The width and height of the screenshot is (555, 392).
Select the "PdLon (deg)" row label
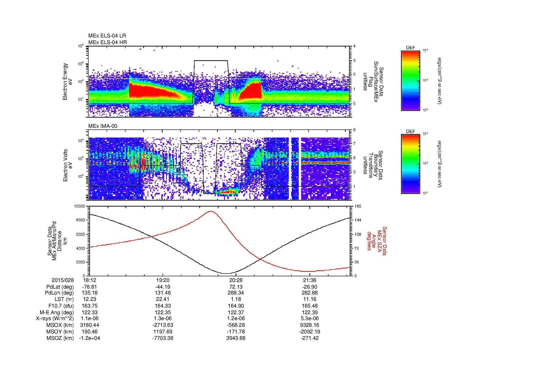[59, 293]
